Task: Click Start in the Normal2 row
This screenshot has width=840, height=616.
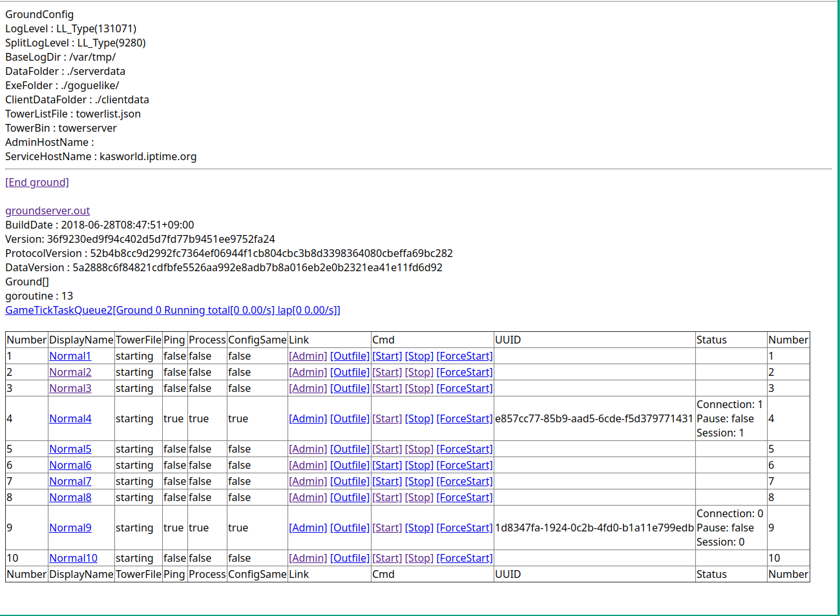Action: click(x=387, y=372)
